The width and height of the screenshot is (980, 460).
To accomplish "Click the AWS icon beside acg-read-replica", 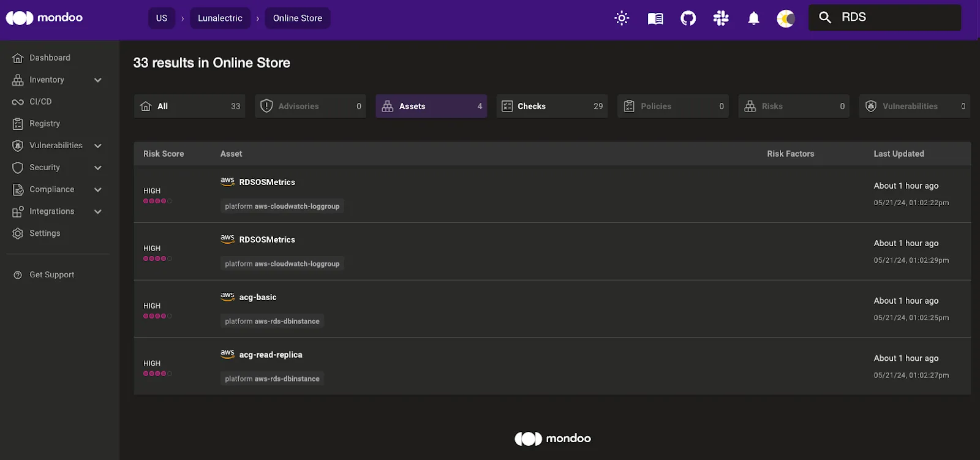I will (227, 354).
